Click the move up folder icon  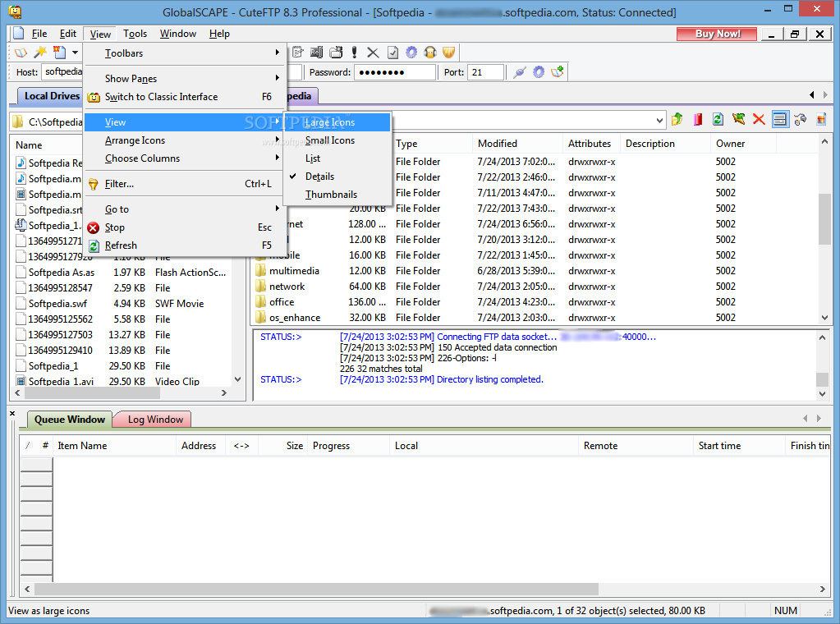pyautogui.click(x=677, y=119)
